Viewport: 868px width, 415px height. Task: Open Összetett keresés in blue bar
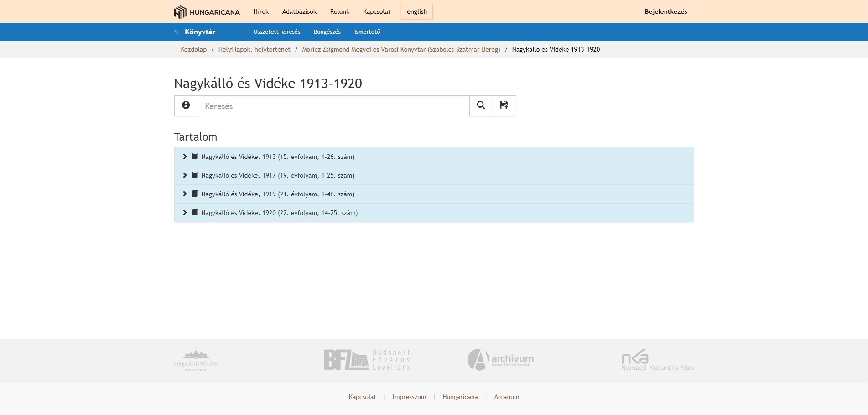point(277,32)
